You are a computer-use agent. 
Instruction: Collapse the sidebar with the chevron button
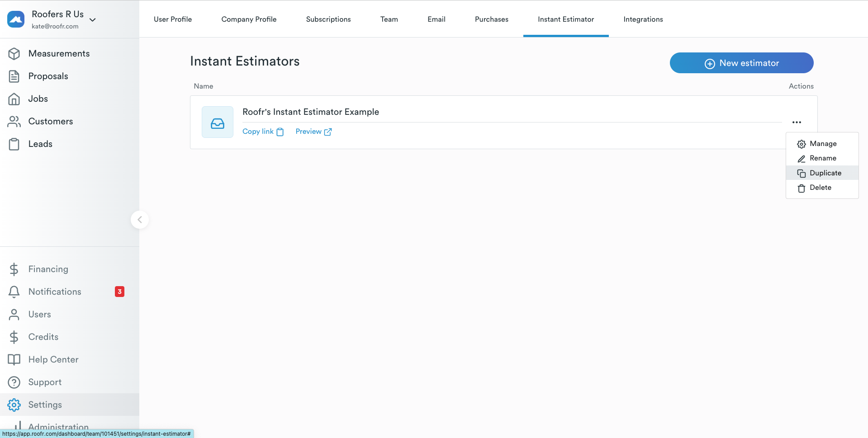[140, 220]
